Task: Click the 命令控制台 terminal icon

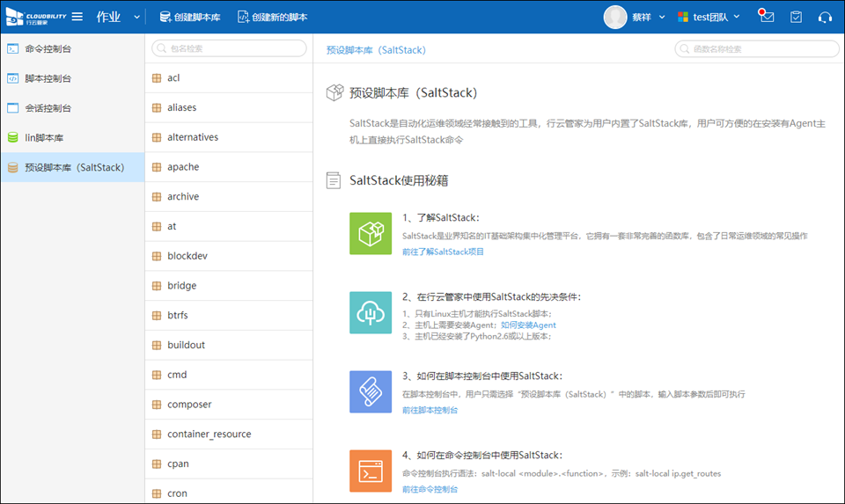Action: [13, 48]
